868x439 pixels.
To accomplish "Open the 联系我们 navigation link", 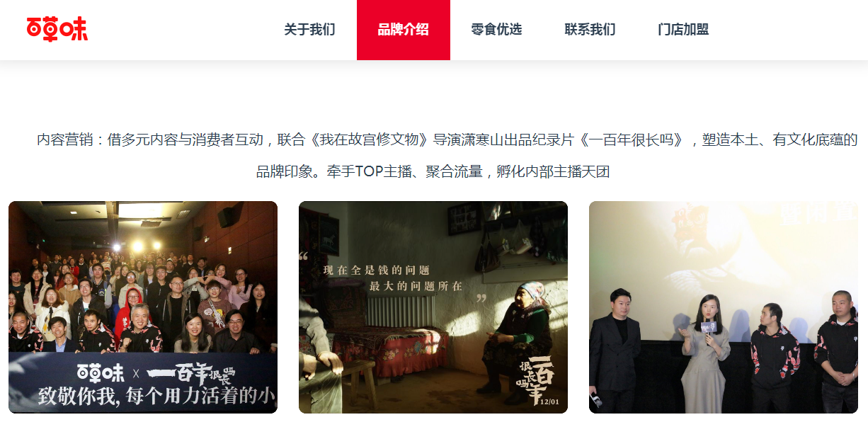I will pos(590,30).
